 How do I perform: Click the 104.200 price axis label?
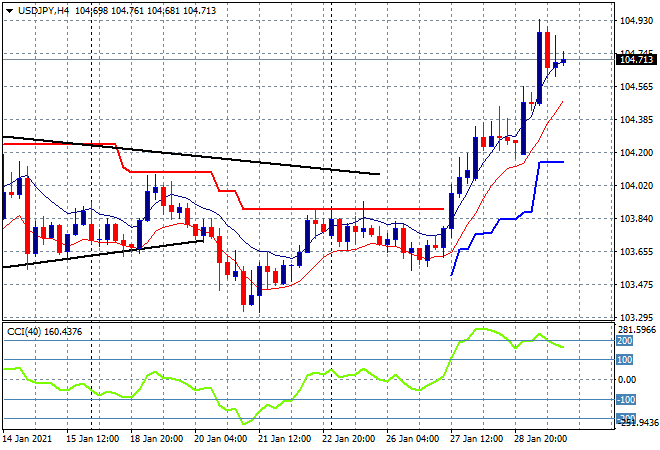(x=636, y=153)
